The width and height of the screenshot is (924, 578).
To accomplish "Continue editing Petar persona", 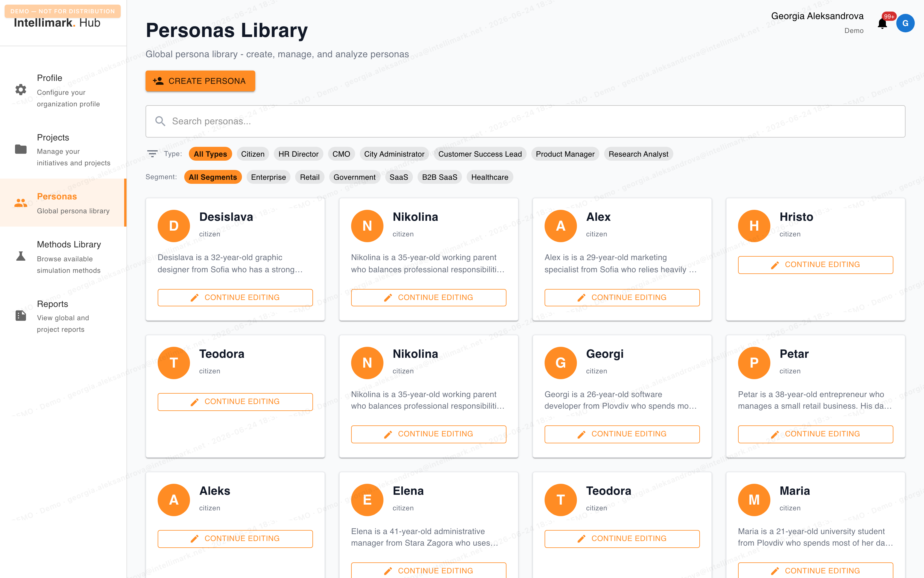I will coord(815,434).
